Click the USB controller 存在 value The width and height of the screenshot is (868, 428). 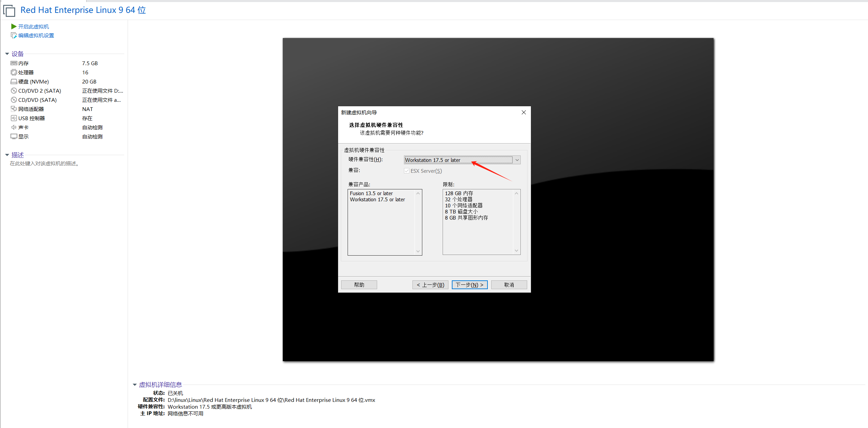click(x=87, y=118)
